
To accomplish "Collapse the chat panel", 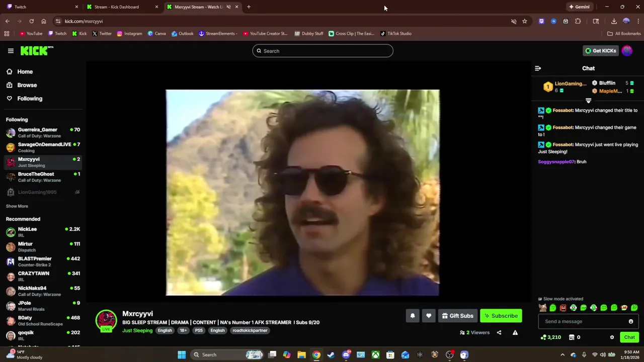I will [538, 68].
